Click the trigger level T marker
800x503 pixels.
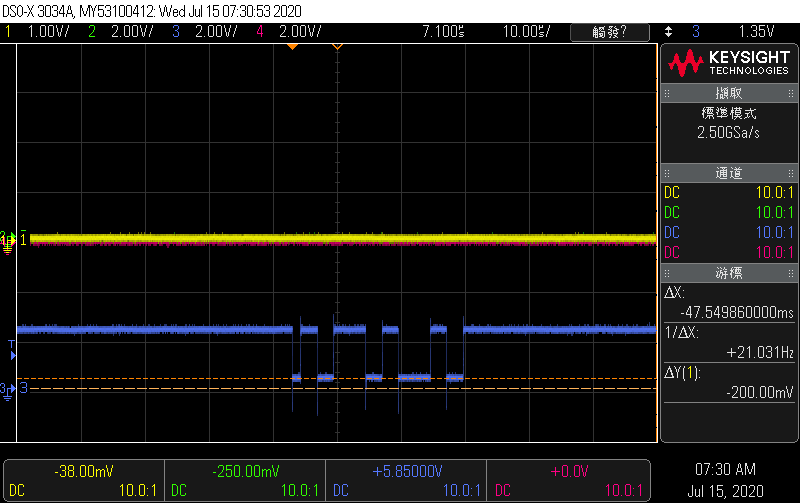tap(12, 350)
